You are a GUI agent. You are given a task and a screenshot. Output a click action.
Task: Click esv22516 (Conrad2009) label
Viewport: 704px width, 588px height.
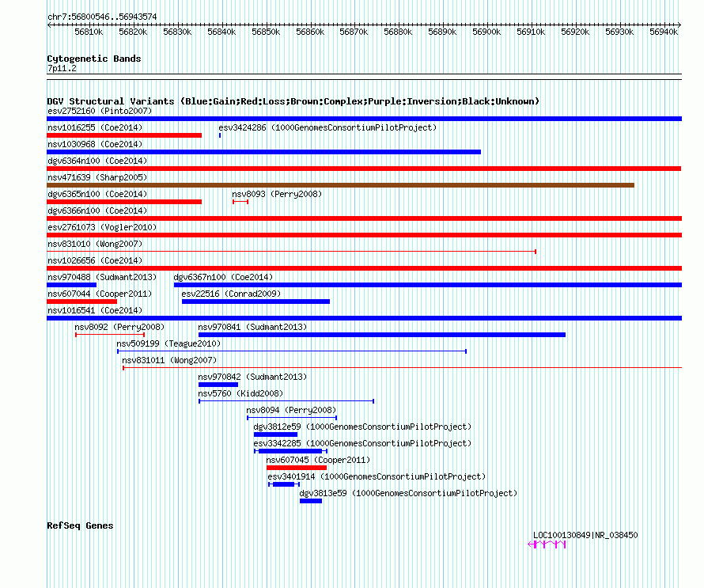click(x=231, y=294)
